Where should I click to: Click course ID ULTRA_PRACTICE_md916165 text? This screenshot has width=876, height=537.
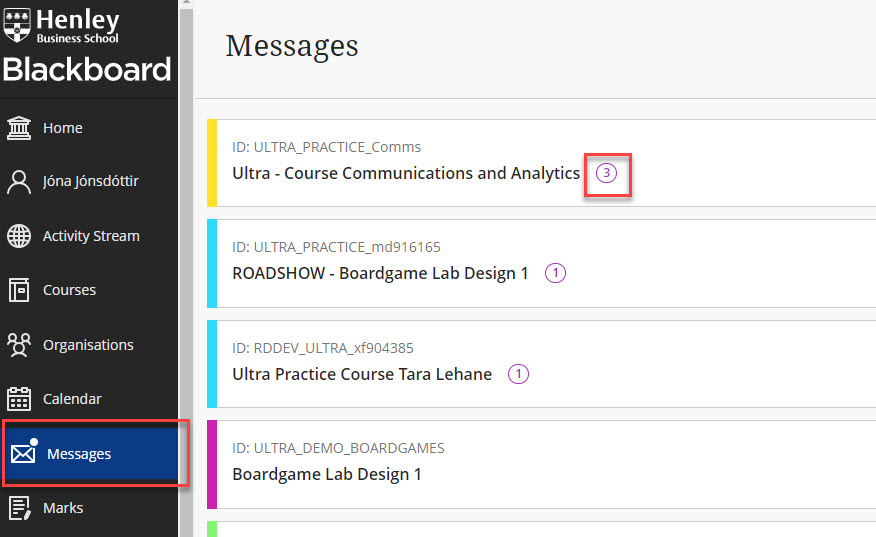[x=336, y=247]
